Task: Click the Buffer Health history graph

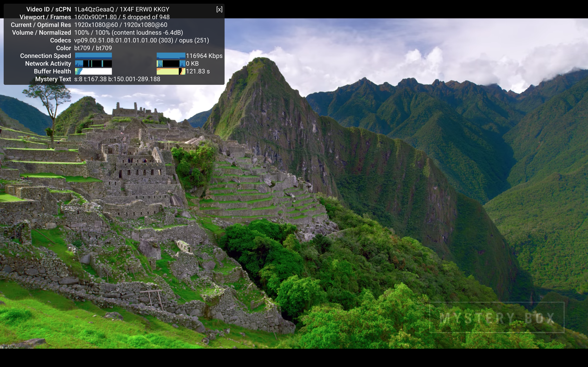Action: pyautogui.click(x=94, y=71)
